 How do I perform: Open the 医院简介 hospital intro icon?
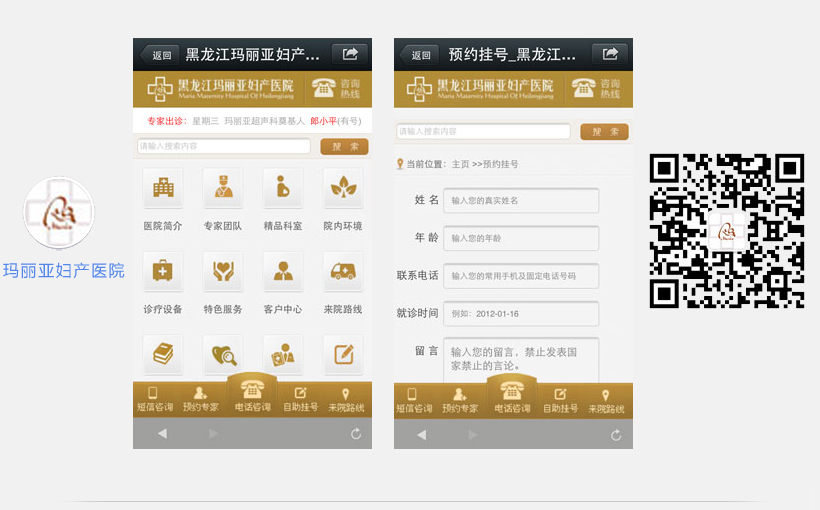coord(162,188)
